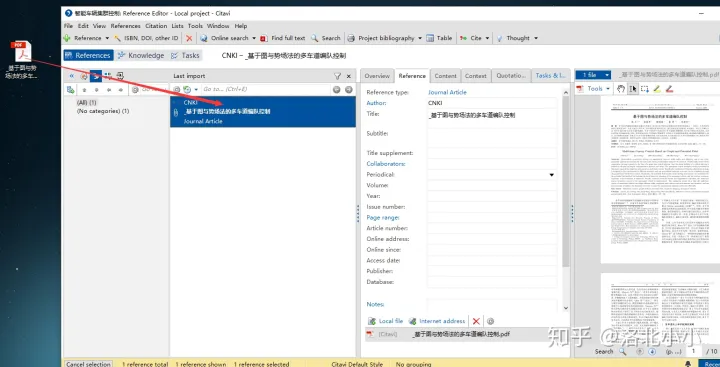
Task: Click the red X to remove the file location
Action: [x=476, y=321]
